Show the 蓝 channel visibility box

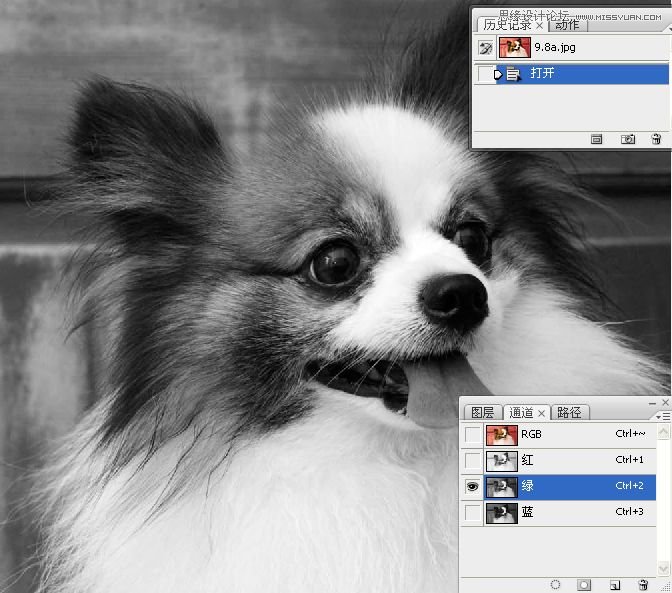pos(473,513)
